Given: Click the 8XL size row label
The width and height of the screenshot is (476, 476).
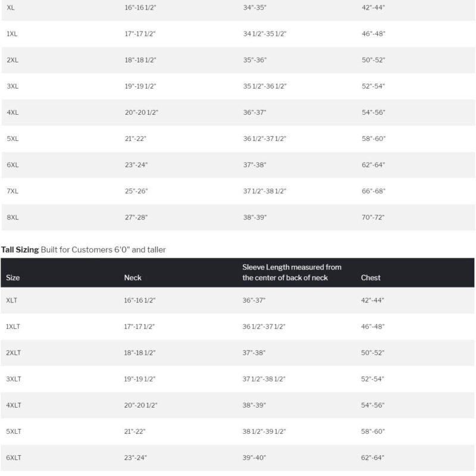Looking at the screenshot, I should pos(12,218).
